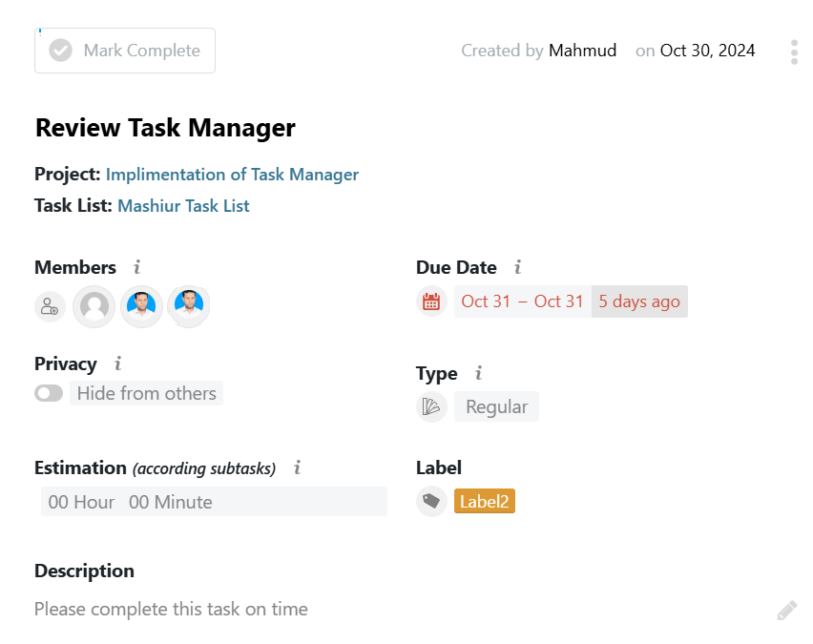Click the first member avatar
Viewport: 813px width, 644px height.
click(x=94, y=306)
